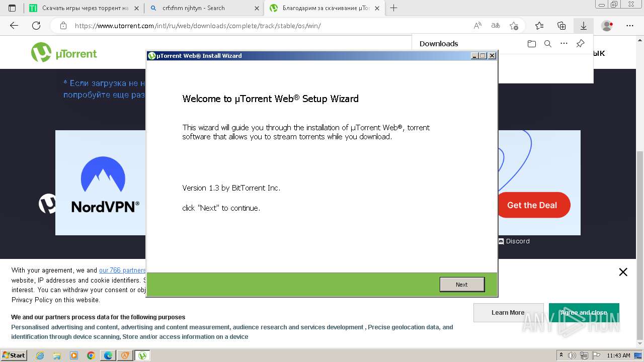Open a new browser tab with the plus button

point(394,8)
